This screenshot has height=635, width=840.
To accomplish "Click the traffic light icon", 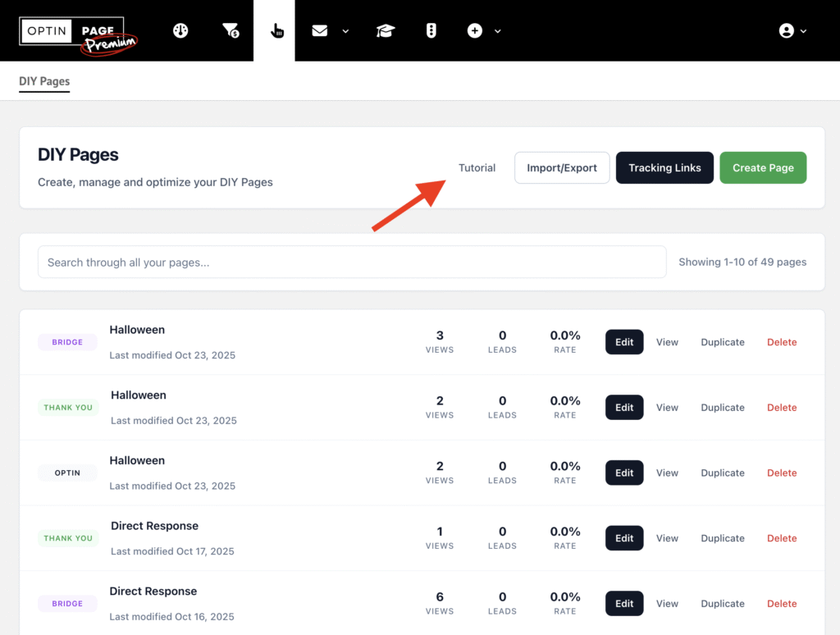I will [431, 30].
